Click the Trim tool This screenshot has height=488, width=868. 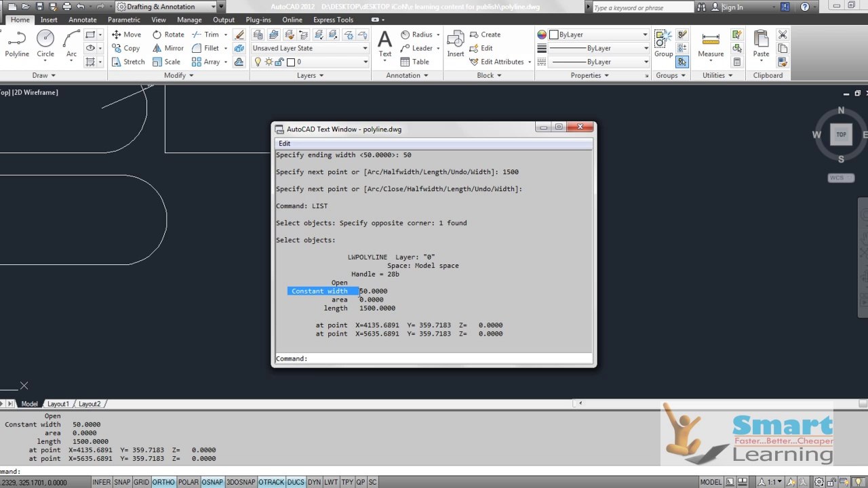pyautogui.click(x=205, y=35)
